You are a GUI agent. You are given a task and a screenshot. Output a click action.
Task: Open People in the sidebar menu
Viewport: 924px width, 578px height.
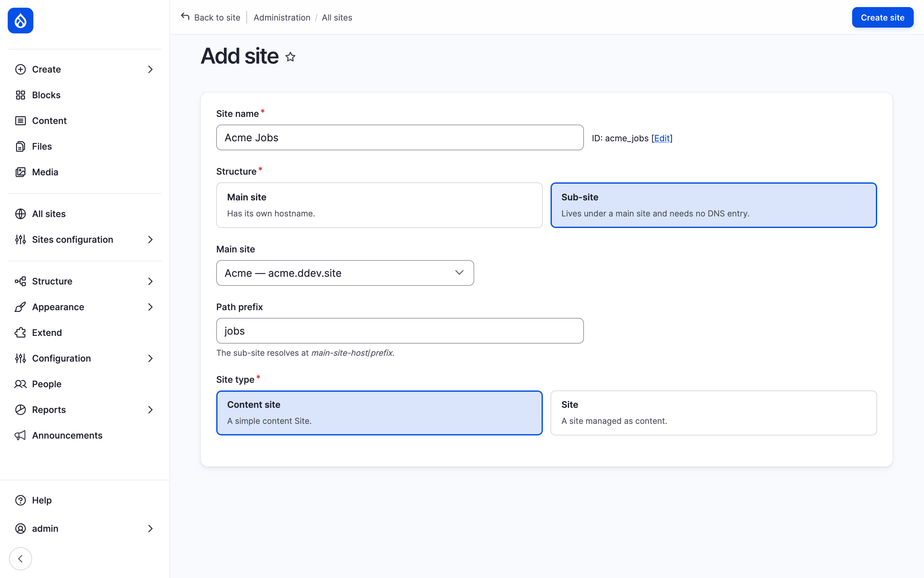85,384
